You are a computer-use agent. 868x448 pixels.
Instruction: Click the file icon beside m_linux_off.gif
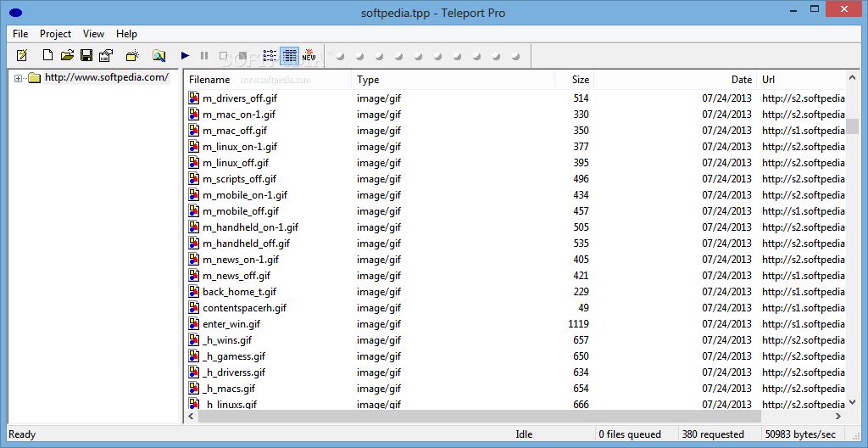(193, 162)
